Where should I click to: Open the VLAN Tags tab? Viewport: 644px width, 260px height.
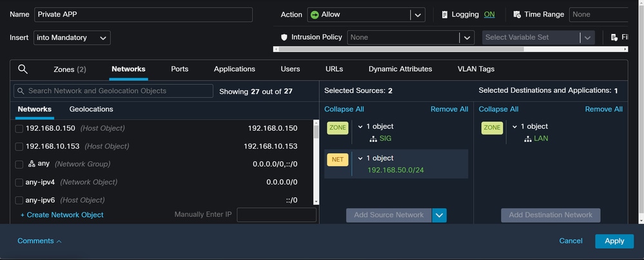[476, 69]
